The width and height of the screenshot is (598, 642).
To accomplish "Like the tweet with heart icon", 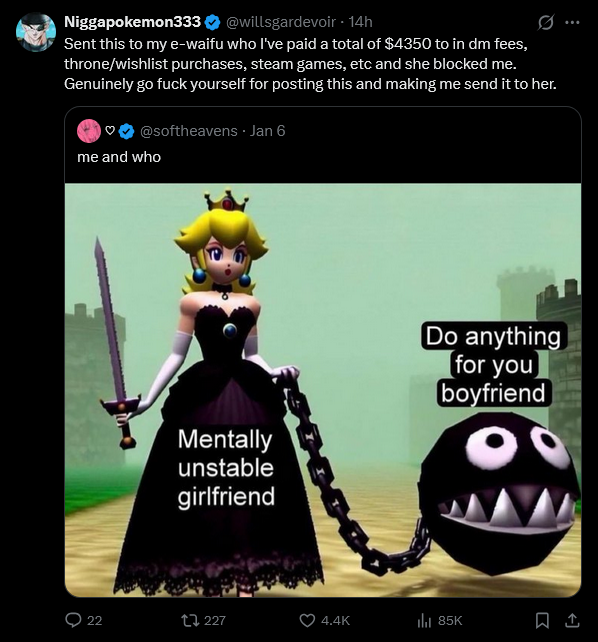I will (307, 620).
